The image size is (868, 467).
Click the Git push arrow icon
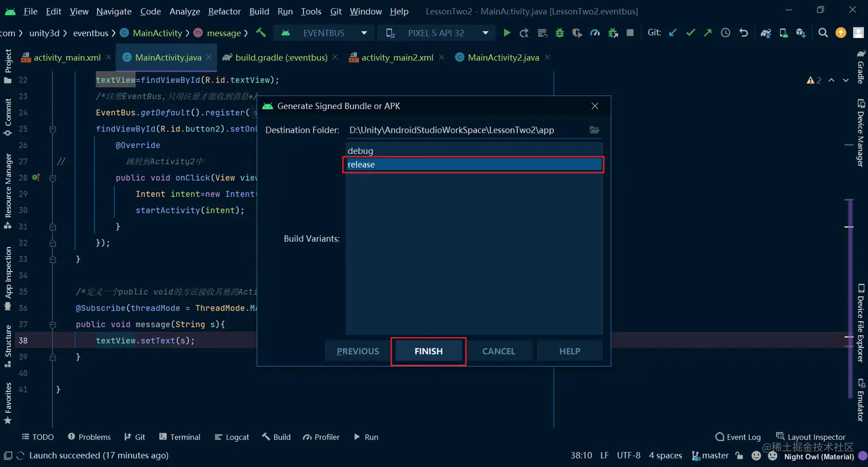(708, 33)
